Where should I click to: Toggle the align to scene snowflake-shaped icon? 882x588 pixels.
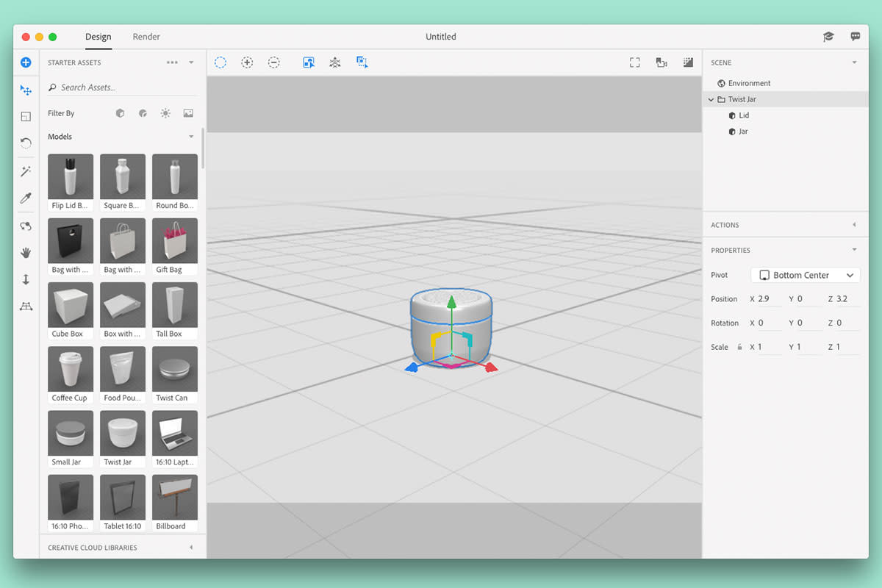[335, 62]
